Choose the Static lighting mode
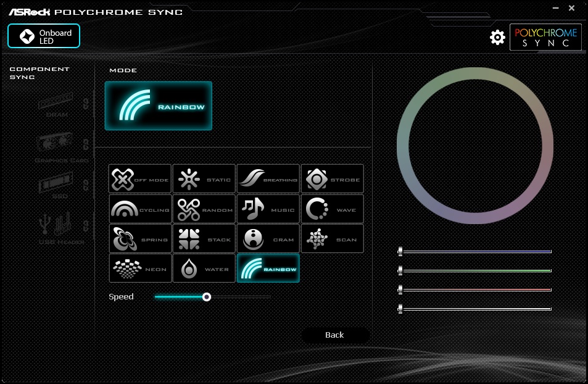 coord(204,178)
